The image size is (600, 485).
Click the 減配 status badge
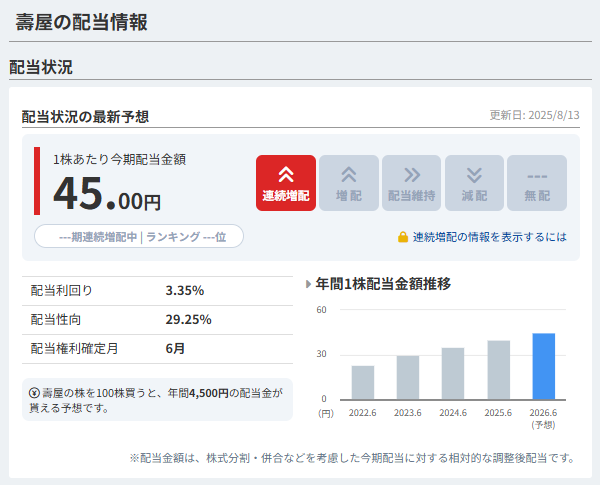click(x=474, y=183)
